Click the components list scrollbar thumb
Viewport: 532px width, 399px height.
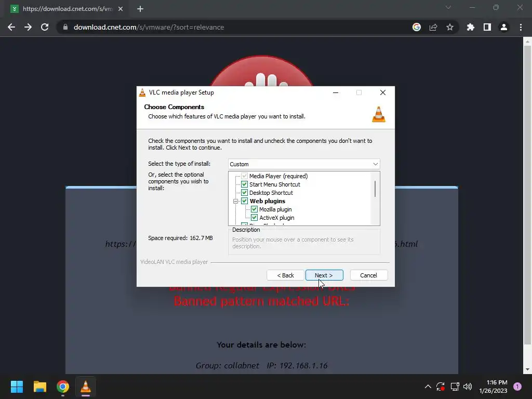point(375,189)
